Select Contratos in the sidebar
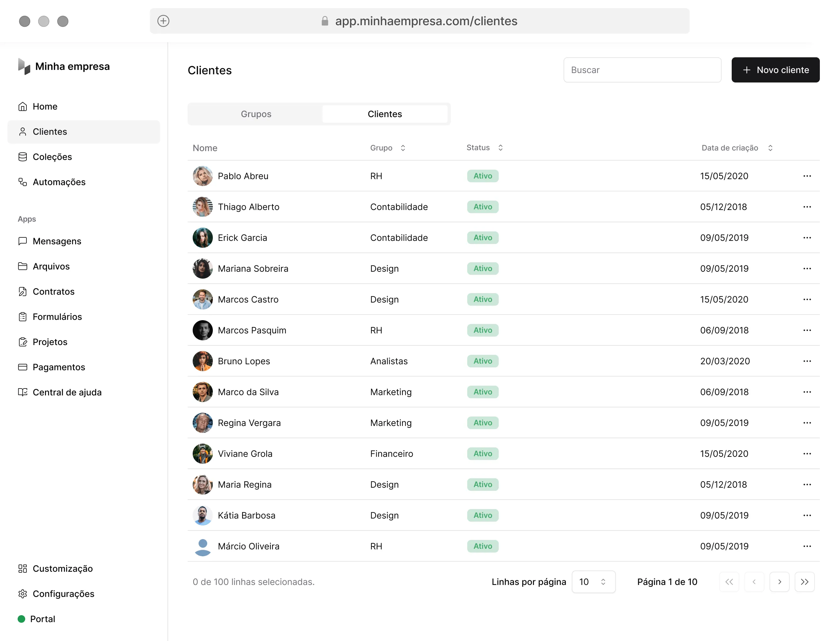The height and width of the screenshot is (641, 840). click(54, 291)
